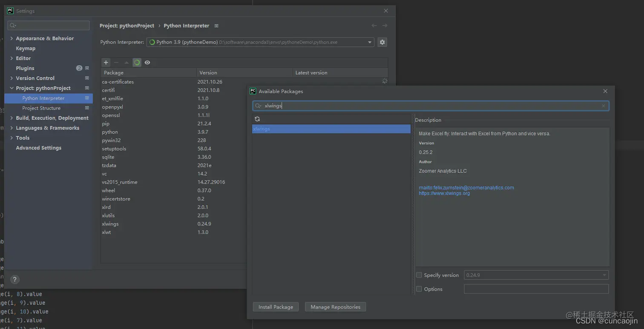
Task: Click project-scope icon beside Project Structure
Action: [87, 108]
